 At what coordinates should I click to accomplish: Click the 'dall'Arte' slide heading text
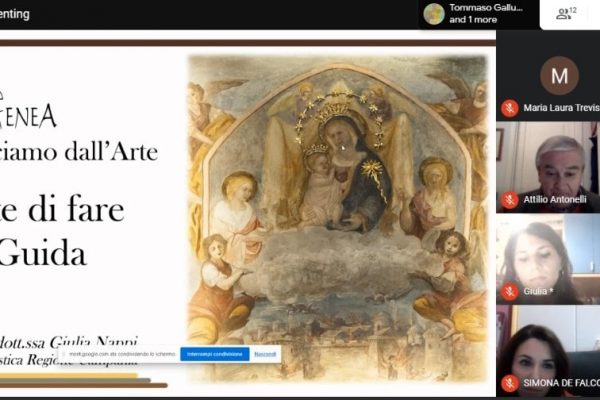click(x=111, y=152)
